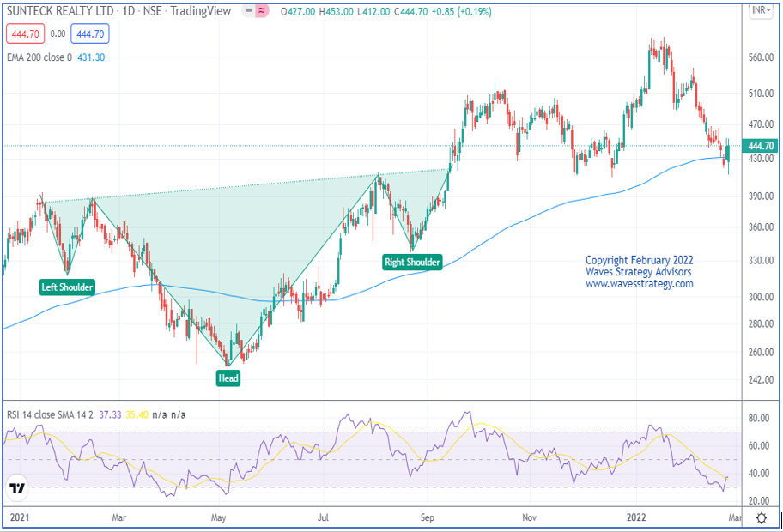Select the EMA 200 close indicator legend

[39, 57]
